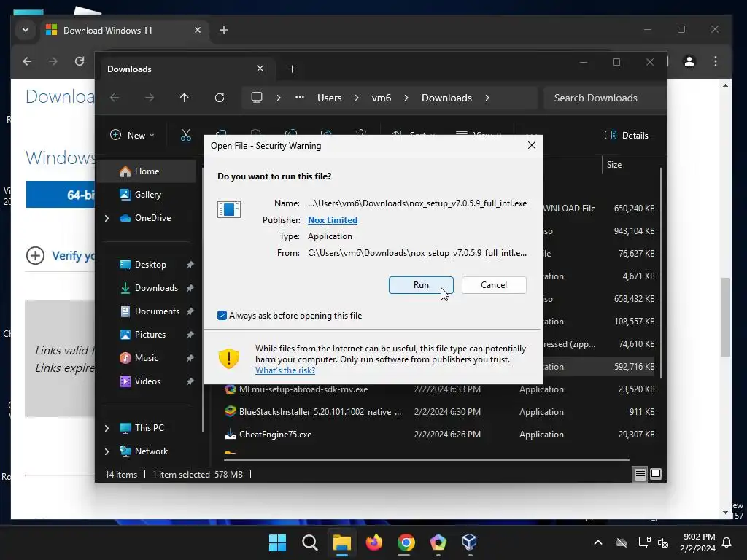
Task: Open new tab in the browser
Action: [x=224, y=30]
